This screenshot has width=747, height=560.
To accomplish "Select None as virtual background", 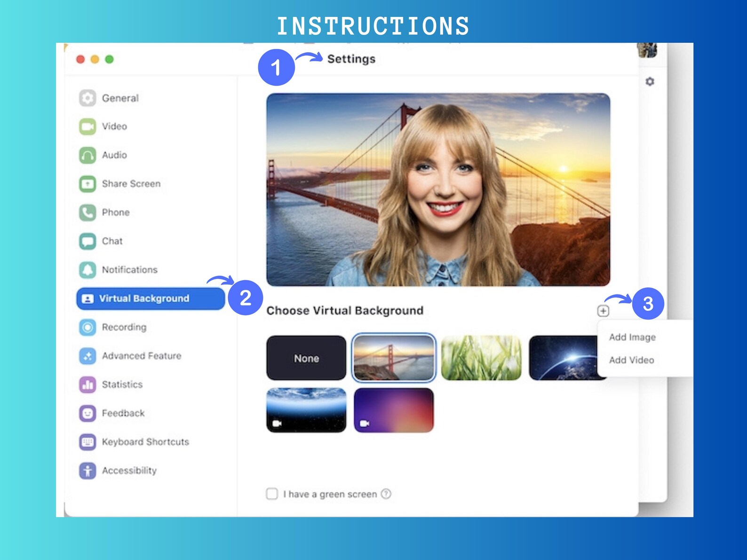I will (306, 358).
